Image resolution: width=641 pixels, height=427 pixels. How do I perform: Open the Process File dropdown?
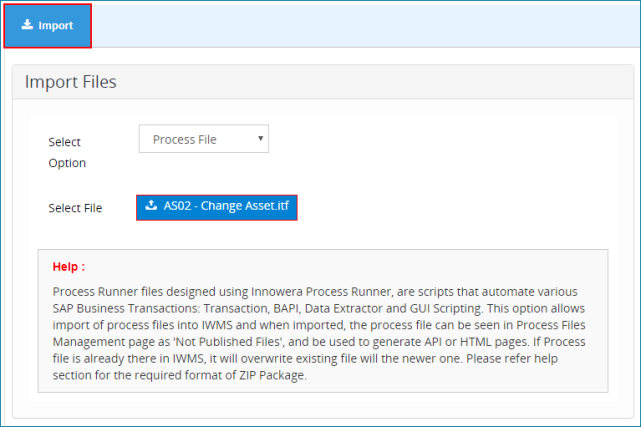pyautogui.click(x=204, y=139)
